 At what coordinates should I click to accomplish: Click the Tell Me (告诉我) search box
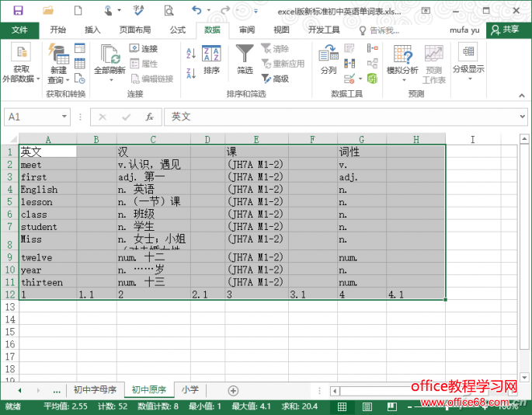pyautogui.click(x=380, y=30)
